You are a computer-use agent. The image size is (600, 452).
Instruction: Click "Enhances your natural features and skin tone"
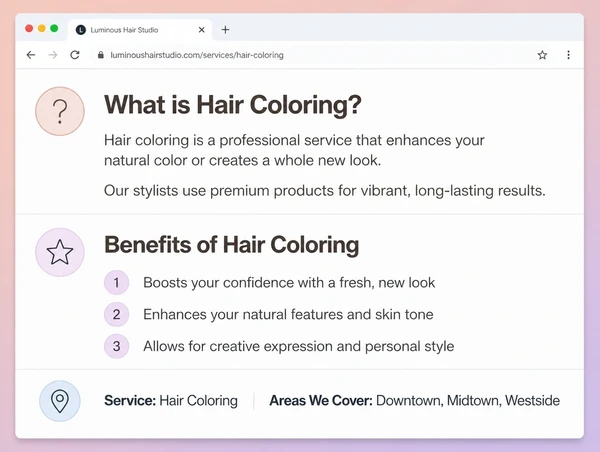point(288,314)
